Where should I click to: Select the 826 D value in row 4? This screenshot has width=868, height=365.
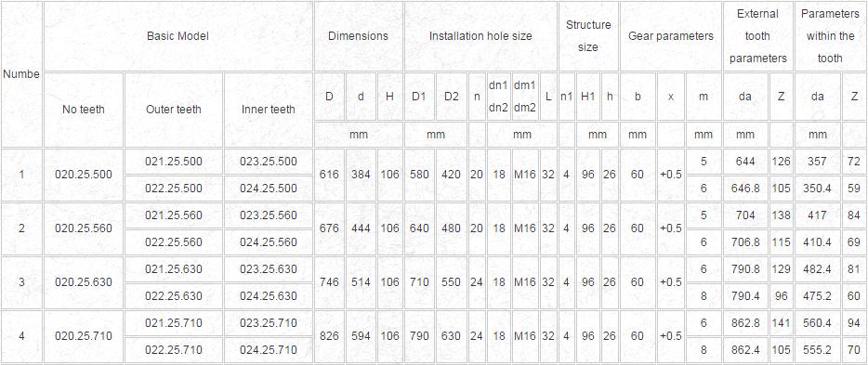[x=329, y=336]
